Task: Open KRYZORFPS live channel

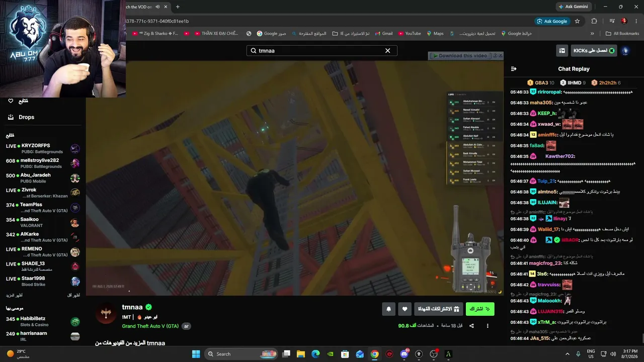Action: pos(43,148)
